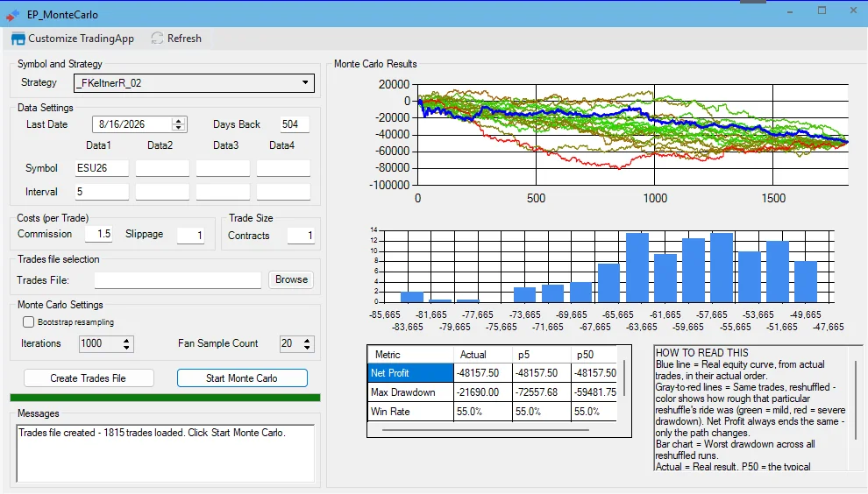Screen dimensions: 868x494
Task: Increase Iterations with up arrow
Action: click(x=127, y=340)
